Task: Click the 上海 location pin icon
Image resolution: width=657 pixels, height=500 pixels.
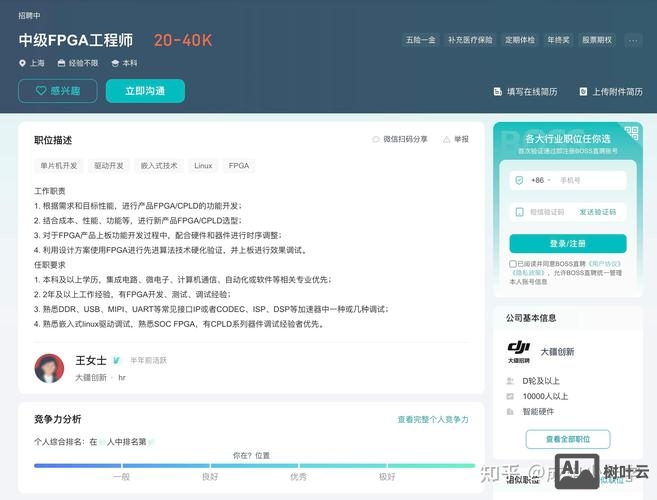Action: [22, 63]
